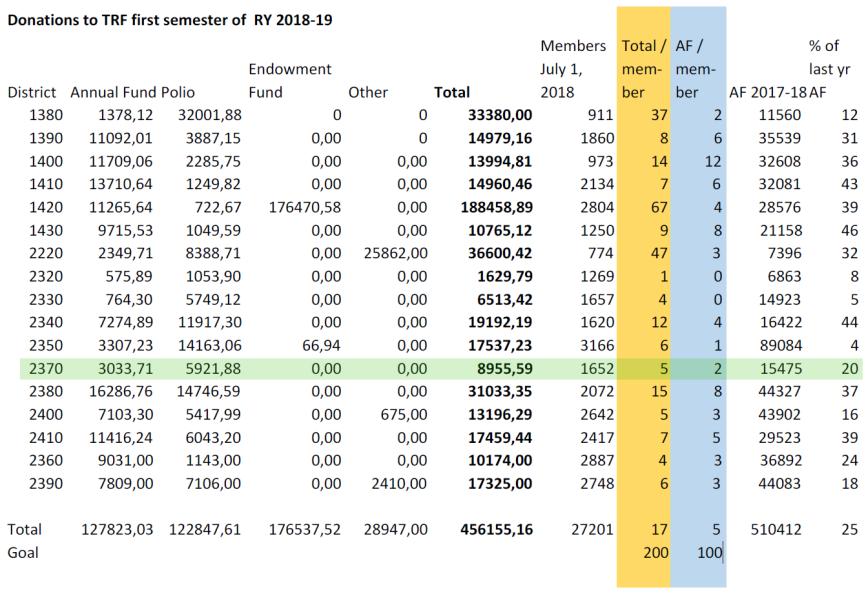Click bold total '36600,42'
The width and height of the screenshot is (866, 594).
500,253
